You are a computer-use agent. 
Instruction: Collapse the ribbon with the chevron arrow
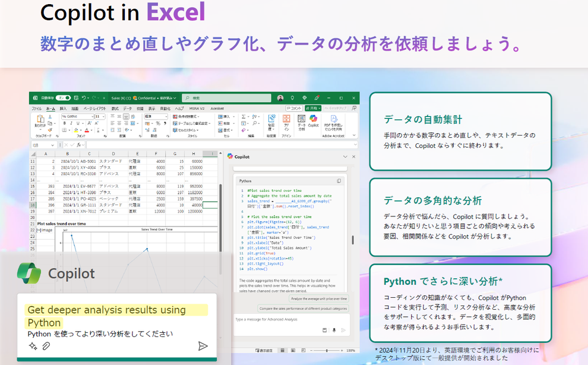[x=354, y=136]
